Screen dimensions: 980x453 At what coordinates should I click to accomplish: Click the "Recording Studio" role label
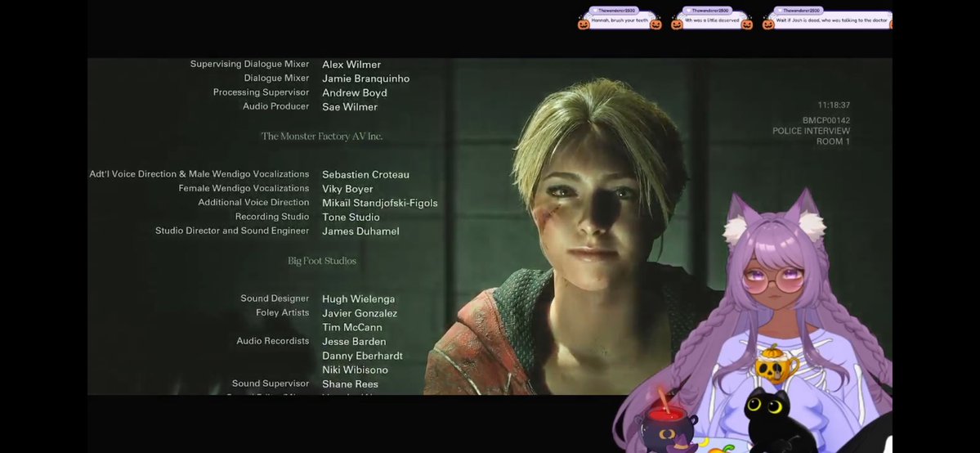click(272, 217)
